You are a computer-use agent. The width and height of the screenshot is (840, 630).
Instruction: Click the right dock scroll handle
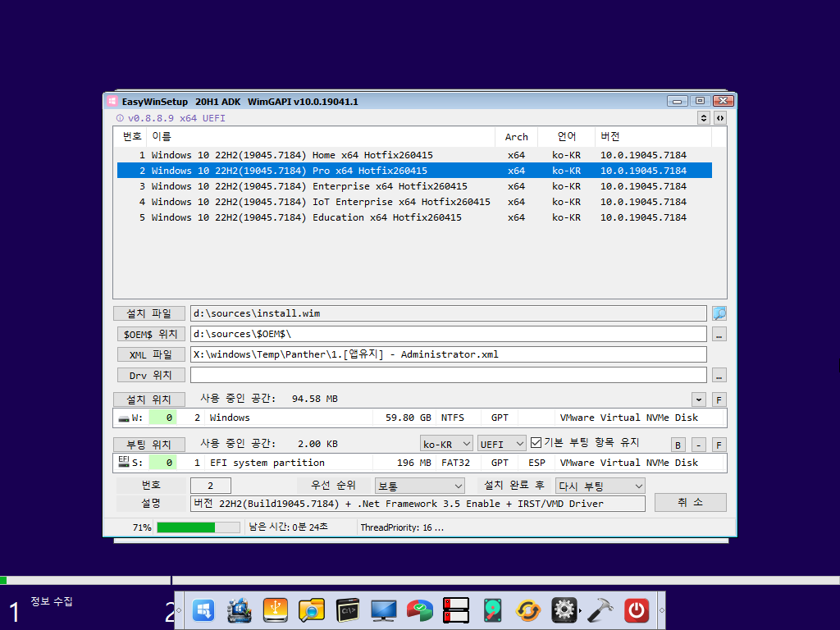coord(662,610)
